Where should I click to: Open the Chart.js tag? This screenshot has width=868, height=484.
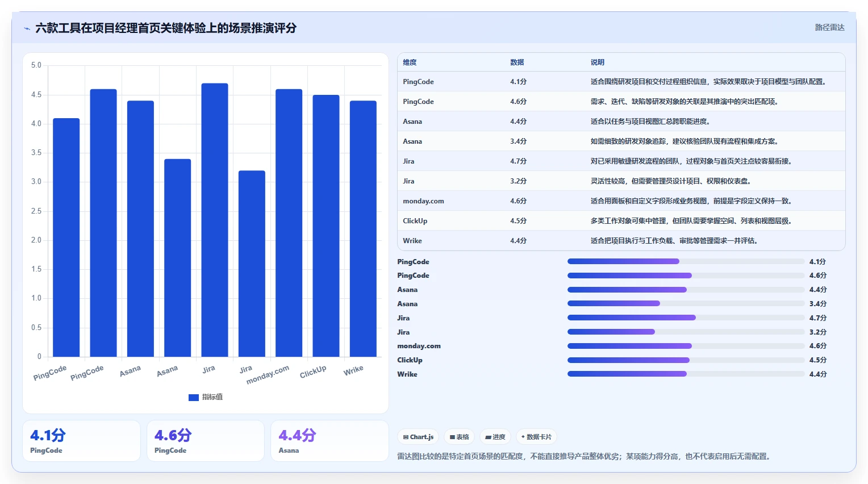tap(418, 437)
